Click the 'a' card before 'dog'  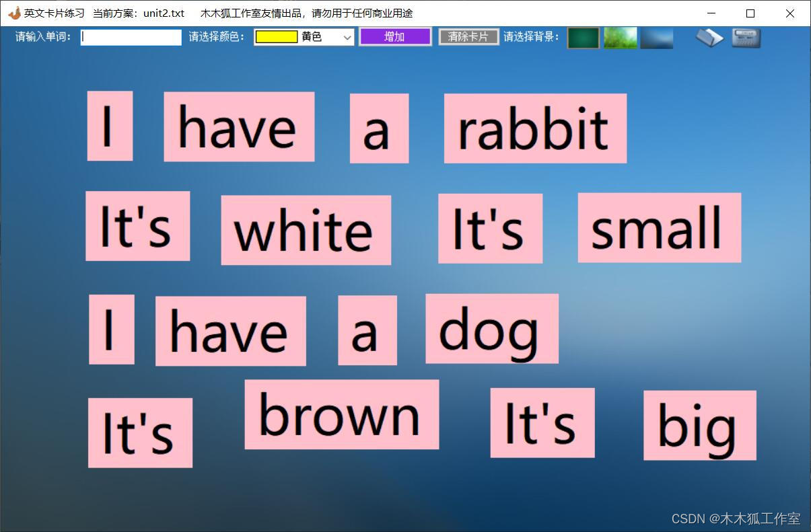[x=367, y=330]
